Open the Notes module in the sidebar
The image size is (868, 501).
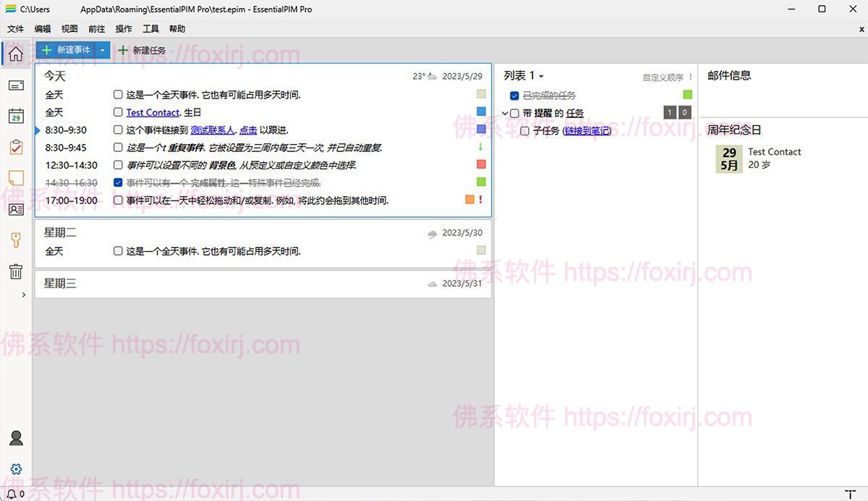[x=14, y=177]
